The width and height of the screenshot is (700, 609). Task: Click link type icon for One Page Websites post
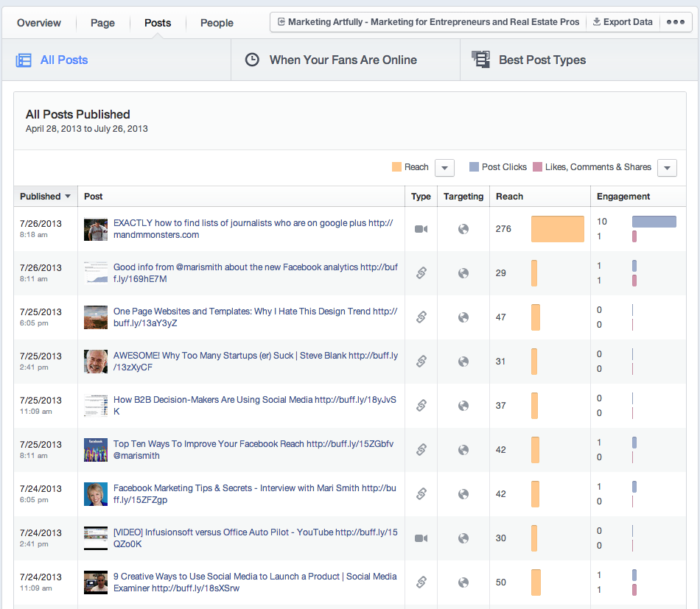tap(421, 317)
